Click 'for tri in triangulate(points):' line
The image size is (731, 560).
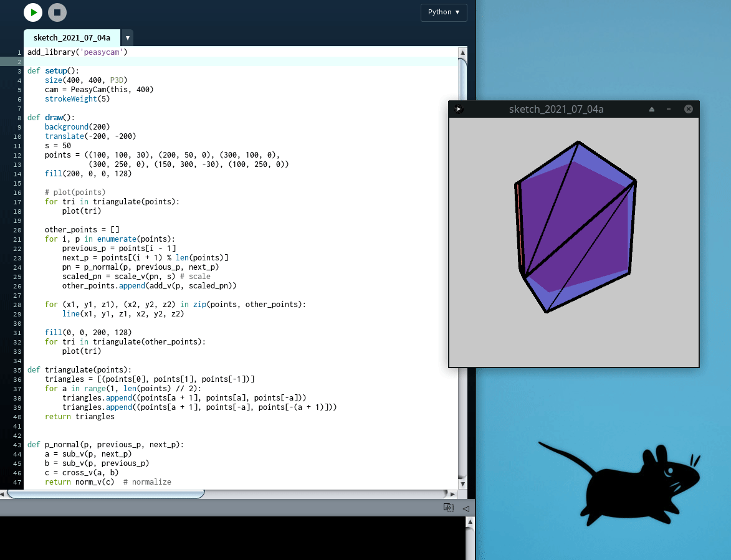pos(112,201)
